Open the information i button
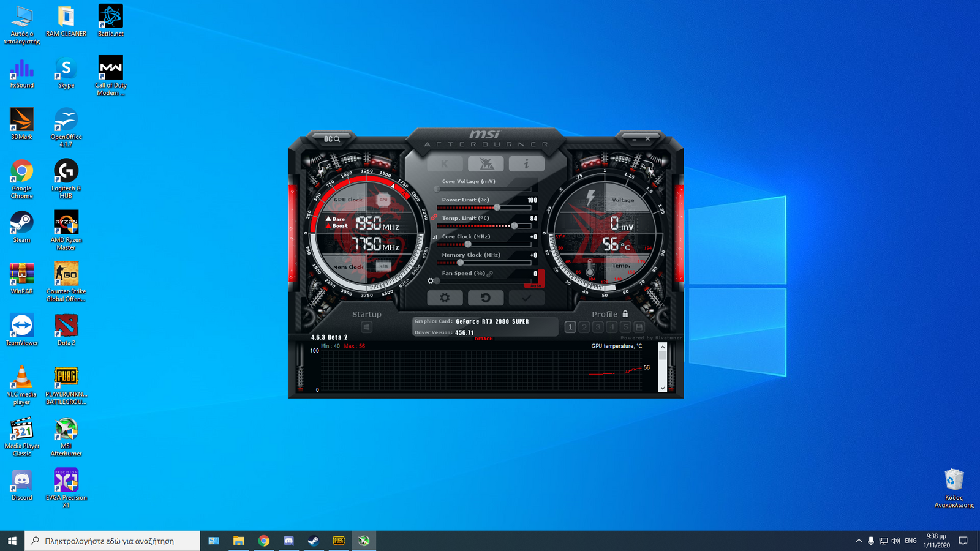This screenshot has width=980, height=551. (526, 163)
